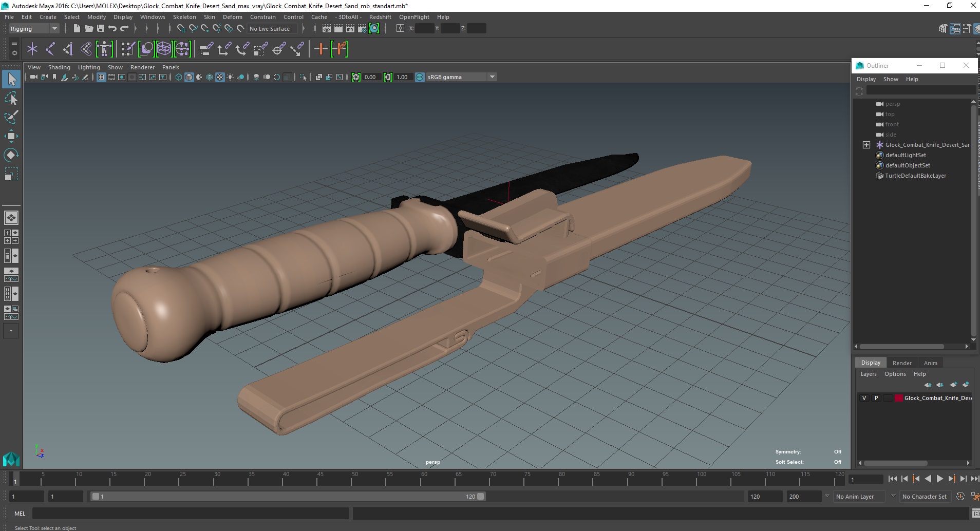
Task: Toggle wireframe shading in viewport toolbar
Action: click(x=179, y=77)
